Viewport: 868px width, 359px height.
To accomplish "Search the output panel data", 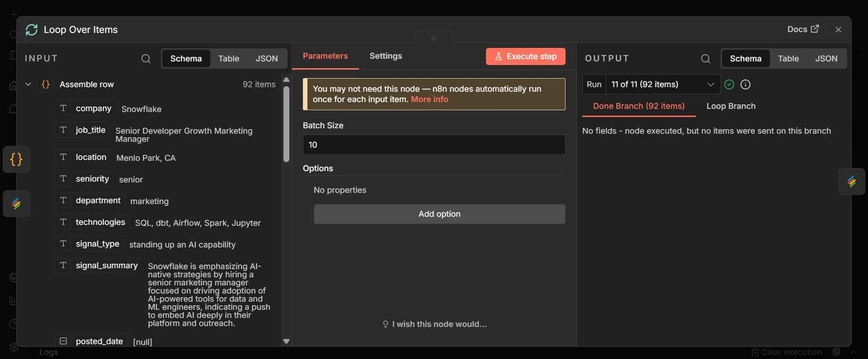I will click(x=705, y=59).
